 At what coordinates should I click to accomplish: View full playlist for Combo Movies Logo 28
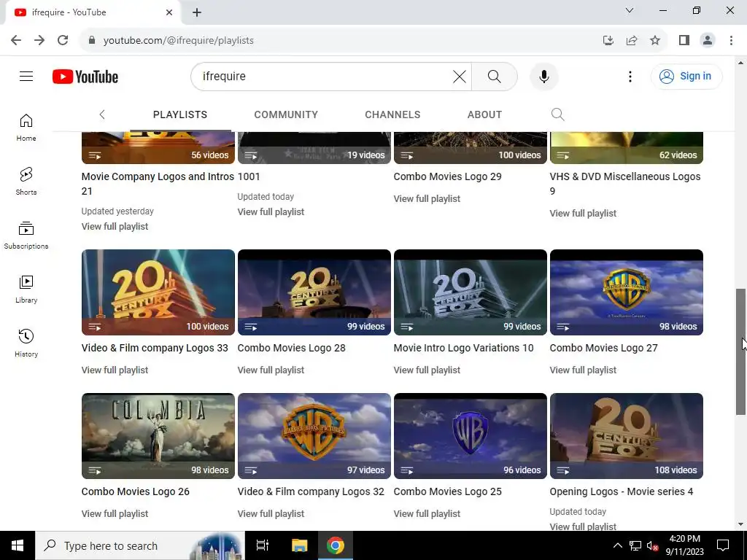tap(271, 370)
